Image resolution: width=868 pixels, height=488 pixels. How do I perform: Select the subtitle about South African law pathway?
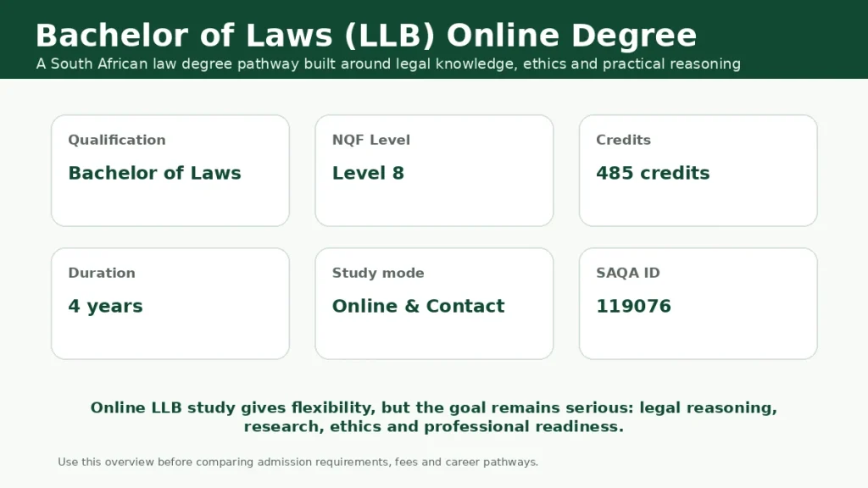point(388,64)
